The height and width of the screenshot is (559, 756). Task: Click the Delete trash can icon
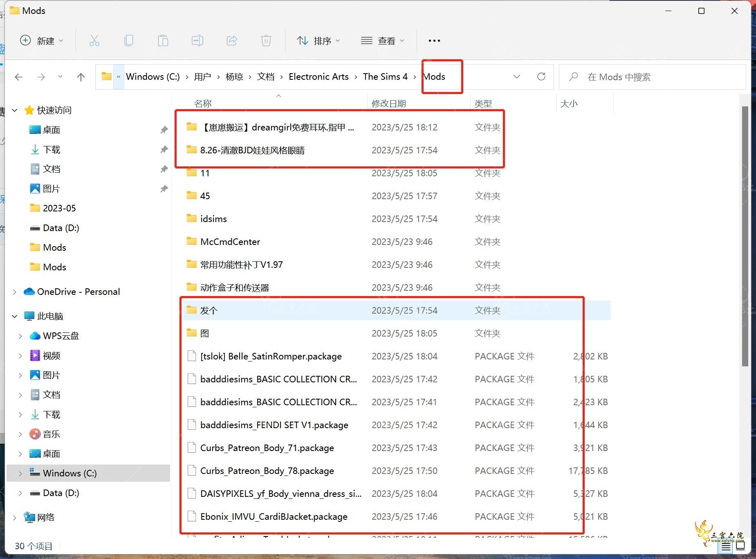(266, 40)
